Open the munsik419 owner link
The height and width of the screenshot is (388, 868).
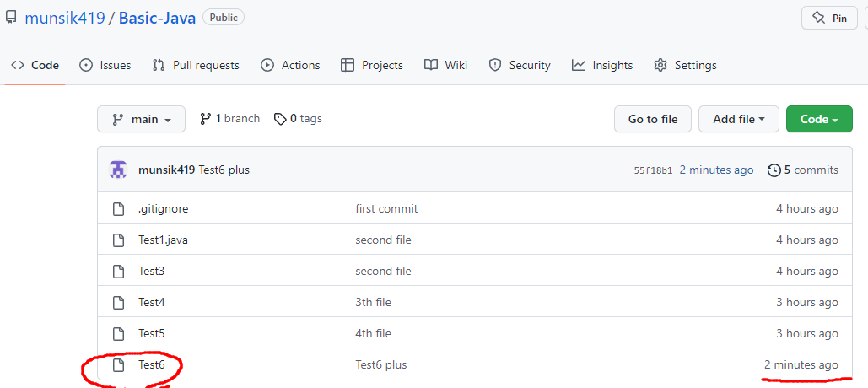[x=65, y=18]
